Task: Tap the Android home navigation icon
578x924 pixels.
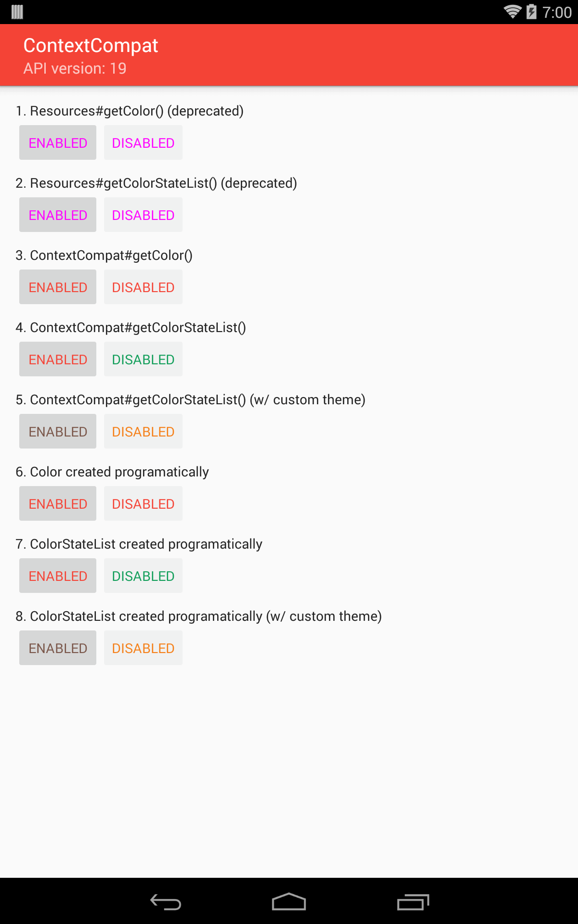Action: point(289,902)
